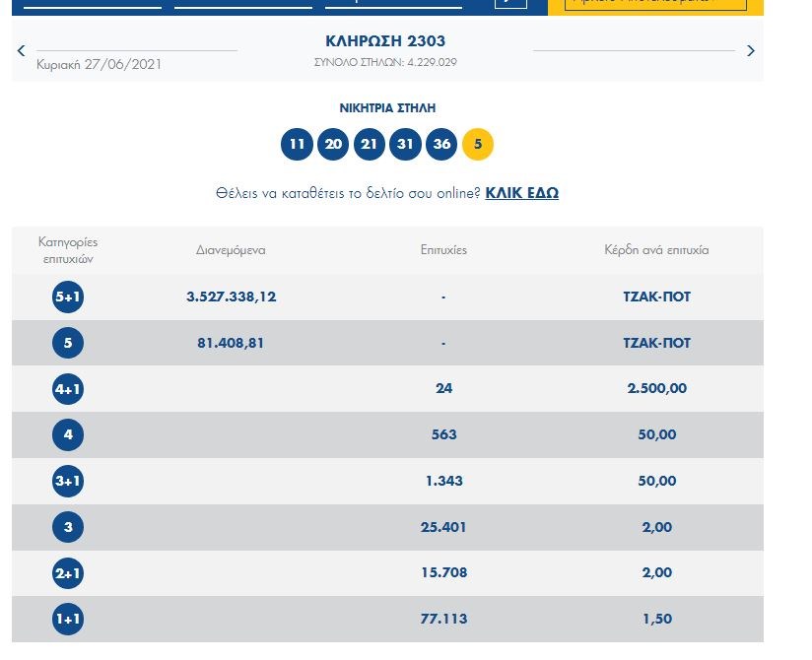812x660 pixels.
Task: Go to the next draw with right chevron
Action: click(751, 50)
